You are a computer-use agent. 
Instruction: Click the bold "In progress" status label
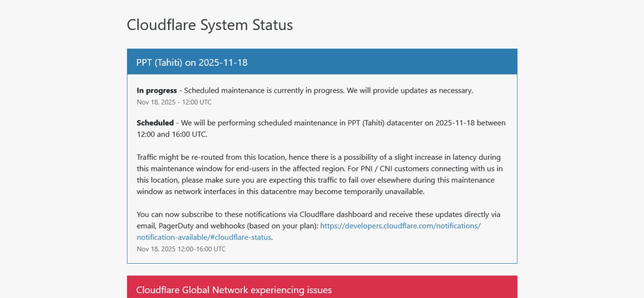click(x=156, y=91)
